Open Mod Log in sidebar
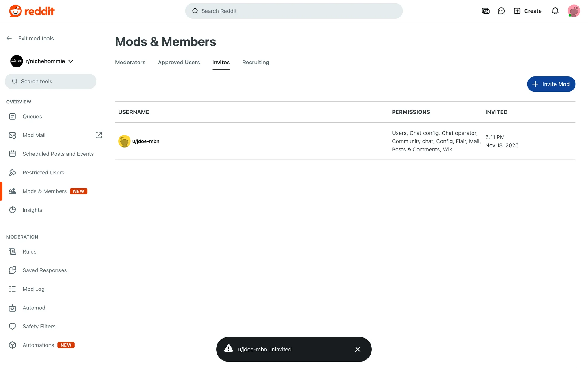Viewport: 588px width, 368px height. pos(33,289)
